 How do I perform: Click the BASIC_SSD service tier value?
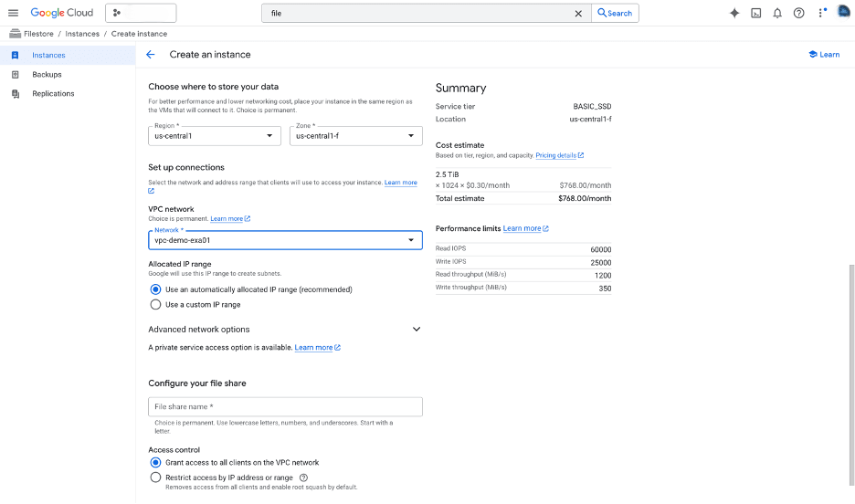click(x=592, y=106)
